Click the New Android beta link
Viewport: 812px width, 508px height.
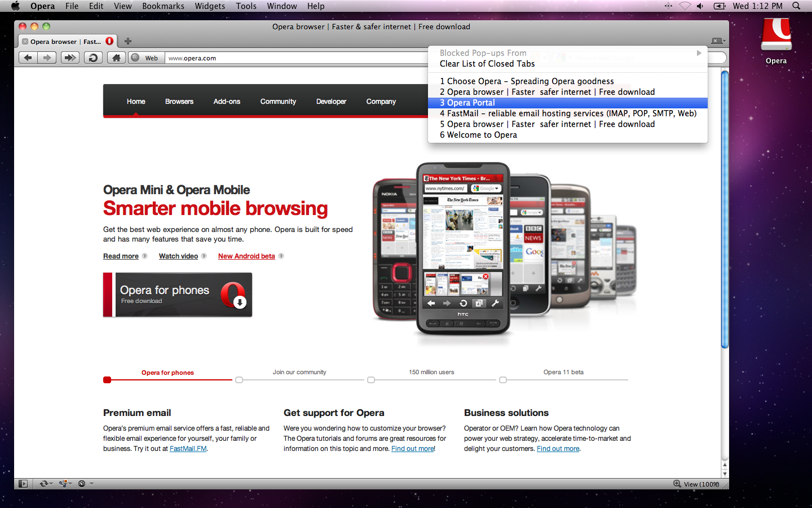pos(246,256)
